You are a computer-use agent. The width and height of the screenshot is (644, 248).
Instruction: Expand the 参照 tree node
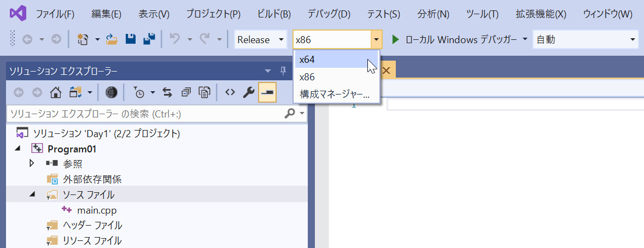[32, 163]
